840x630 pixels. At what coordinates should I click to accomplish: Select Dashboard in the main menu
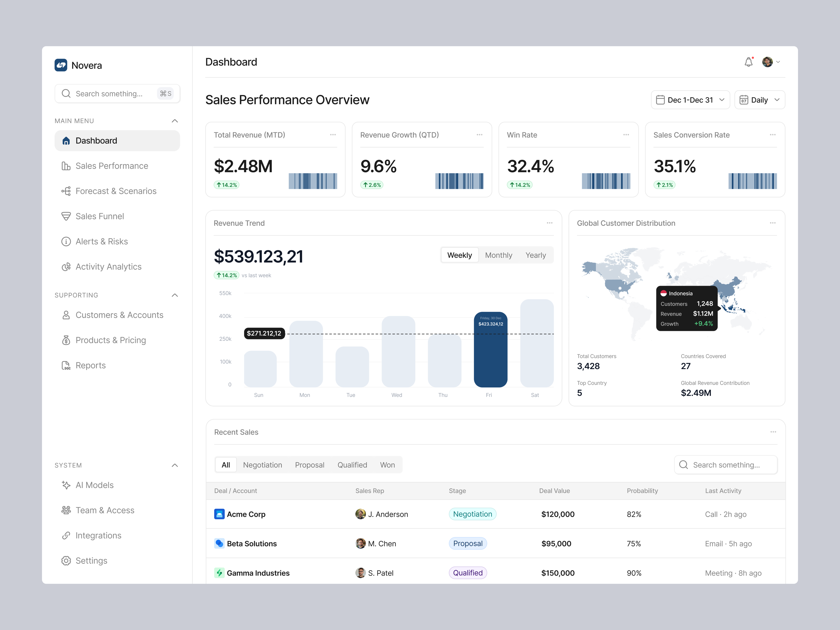(96, 141)
